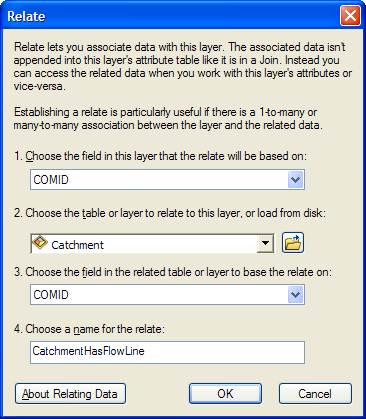
Task: Click the 'Choose a name for the relate' label
Action: (x=89, y=329)
